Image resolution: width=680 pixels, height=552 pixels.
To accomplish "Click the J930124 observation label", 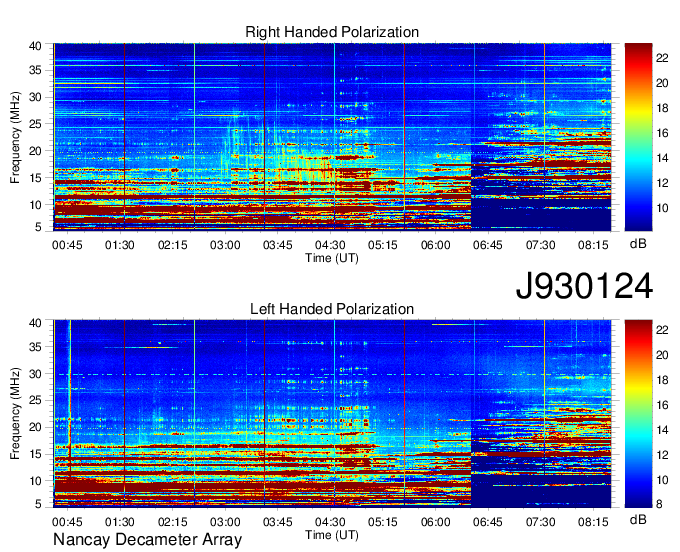I will [x=584, y=285].
